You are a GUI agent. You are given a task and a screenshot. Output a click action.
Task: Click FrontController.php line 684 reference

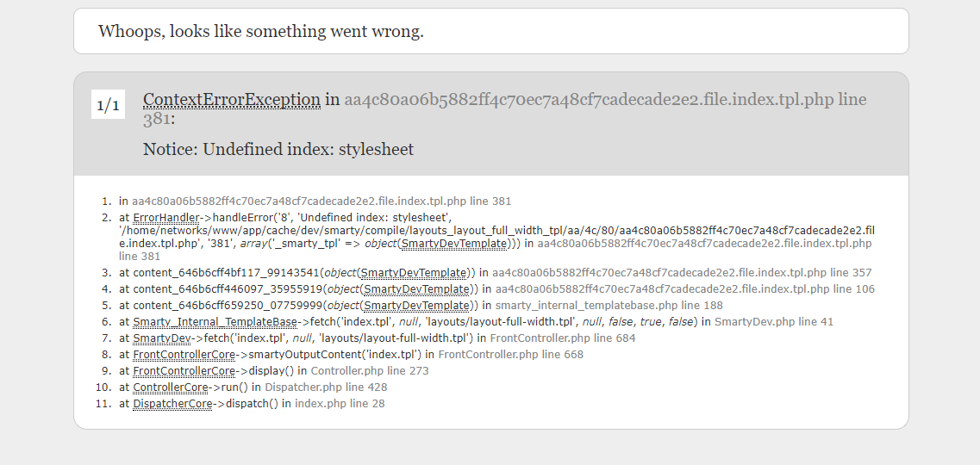tap(563, 338)
